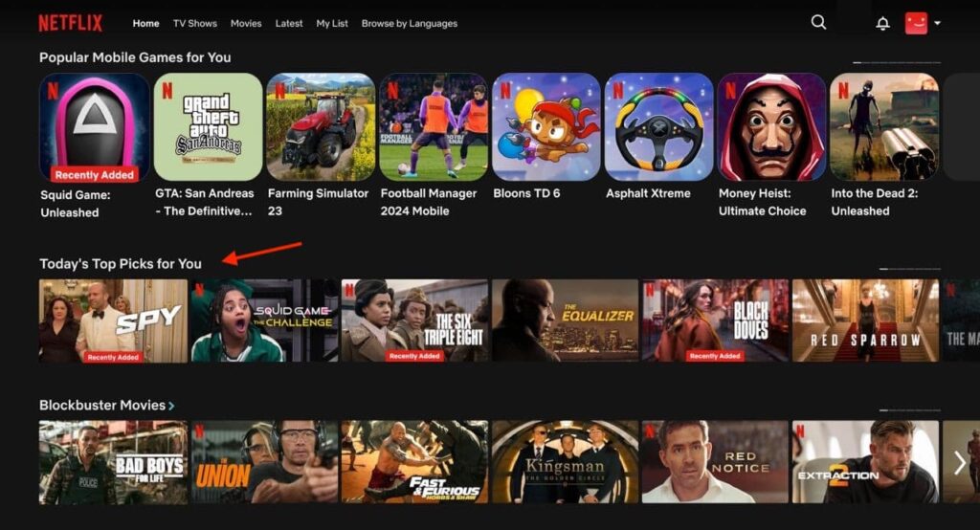The image size is (980, 530).
Task: Open the Money Heist Ultimate Choice mask icon
Action: (x=772, y=127)
